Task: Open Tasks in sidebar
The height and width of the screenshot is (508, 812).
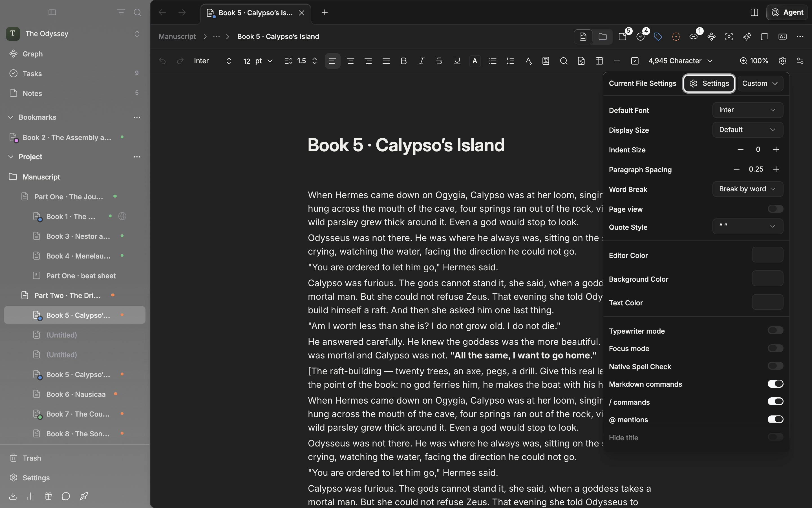Action: (74, 74)
